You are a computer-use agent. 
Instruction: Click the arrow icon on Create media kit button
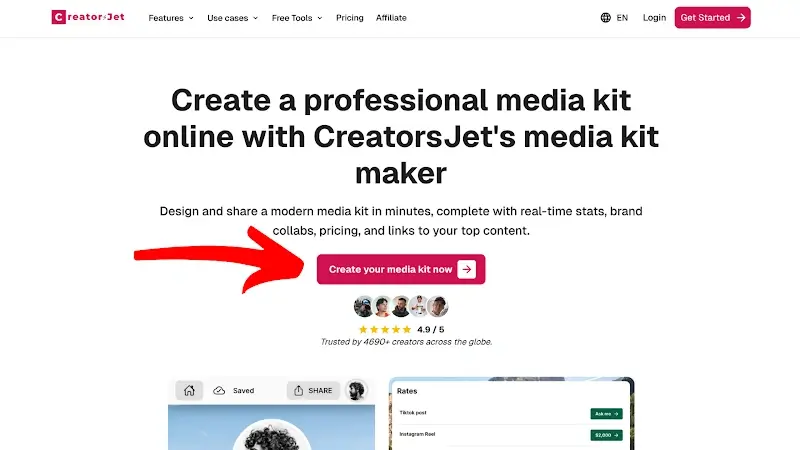click(x=466, y=269)
